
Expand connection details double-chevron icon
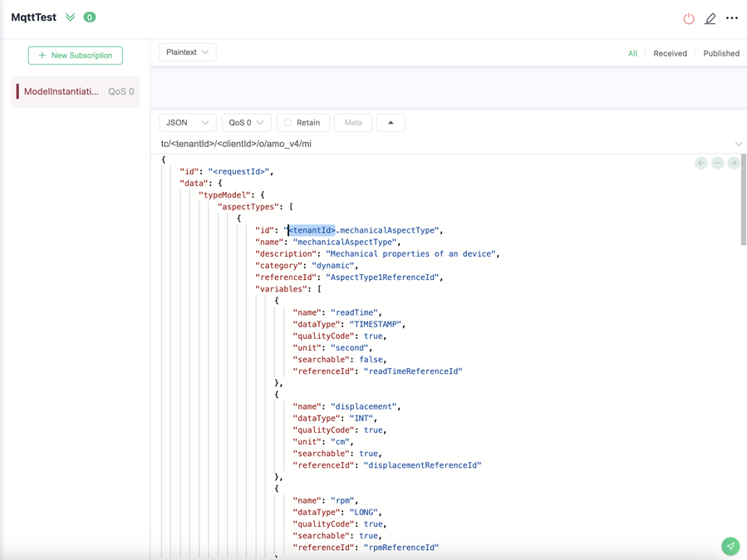coord(70,17)
